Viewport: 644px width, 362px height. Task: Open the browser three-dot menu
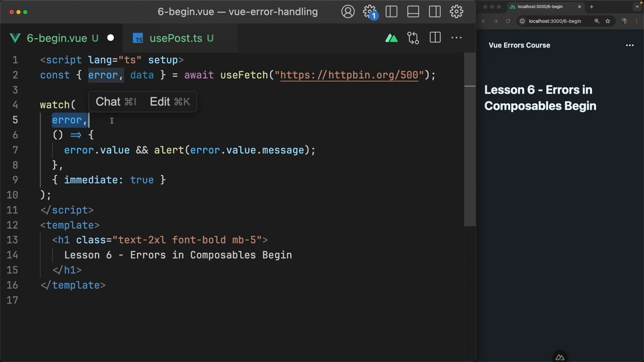636,21
